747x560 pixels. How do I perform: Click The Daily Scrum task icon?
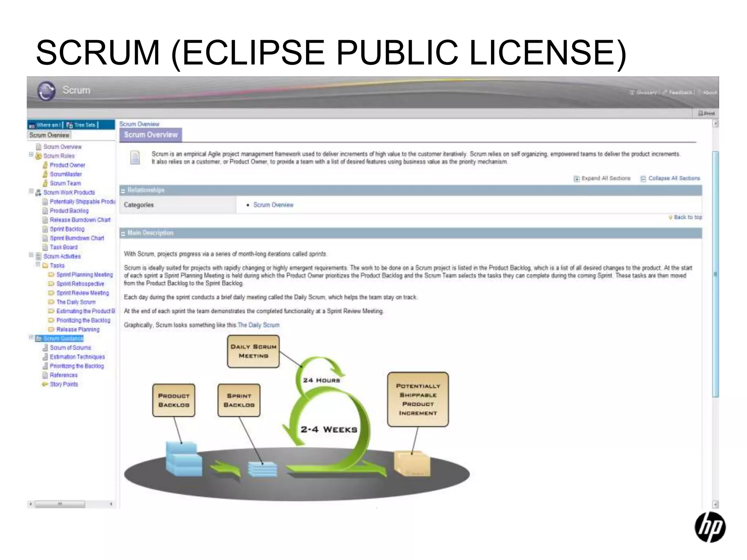(x=51, y=302)
